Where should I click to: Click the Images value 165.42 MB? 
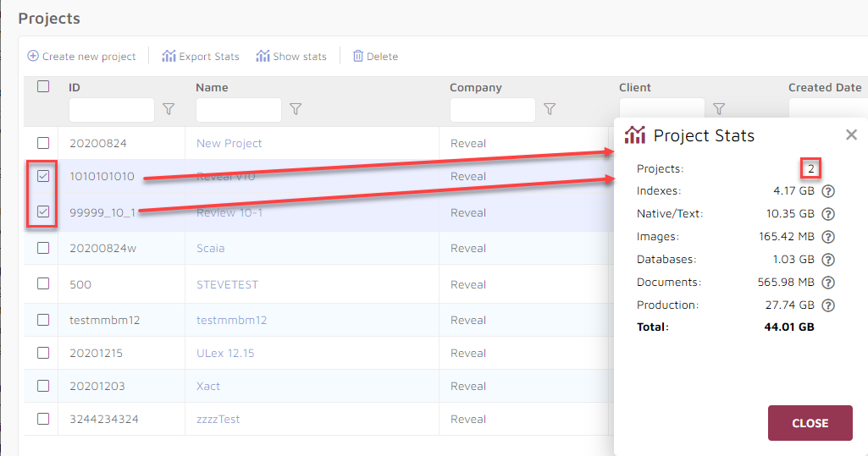pyautogui.click(x=787, y=237)
